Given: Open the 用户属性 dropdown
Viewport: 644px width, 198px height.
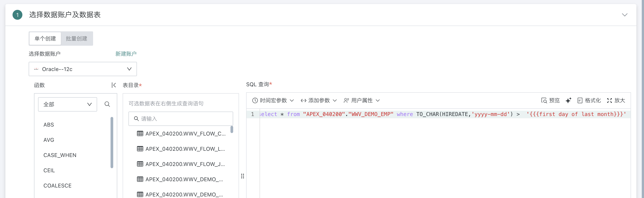Looking at the screenshot, I should click(362, 101).
